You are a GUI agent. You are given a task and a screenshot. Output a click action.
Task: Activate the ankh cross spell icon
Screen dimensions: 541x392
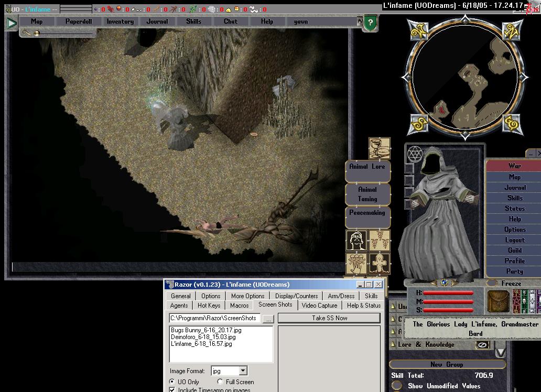click(379, 264)
